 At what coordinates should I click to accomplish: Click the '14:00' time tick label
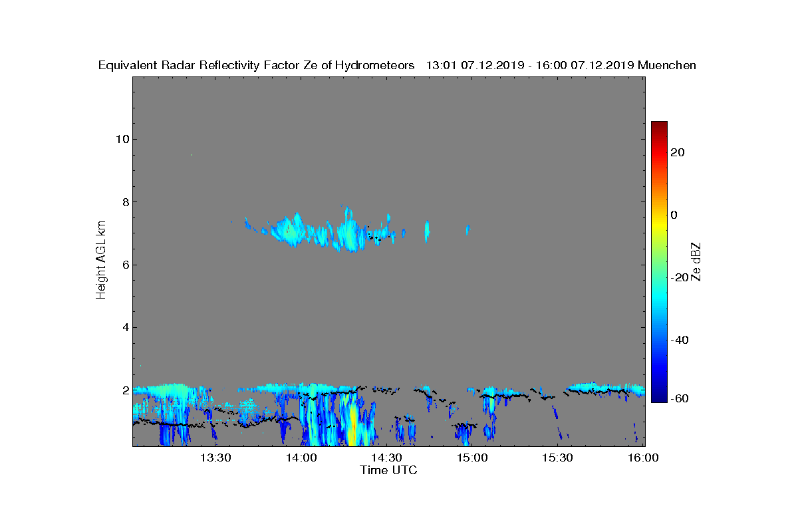coord(301,458)
